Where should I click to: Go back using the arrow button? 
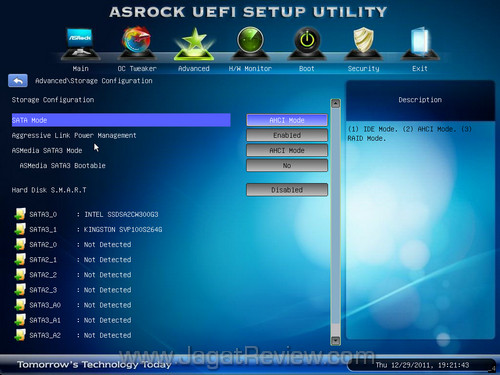click(x=18, y=81)
